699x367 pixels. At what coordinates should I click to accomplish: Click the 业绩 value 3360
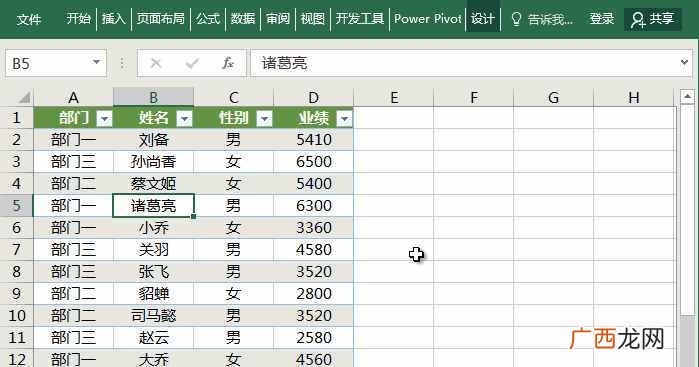click(313, 227)
